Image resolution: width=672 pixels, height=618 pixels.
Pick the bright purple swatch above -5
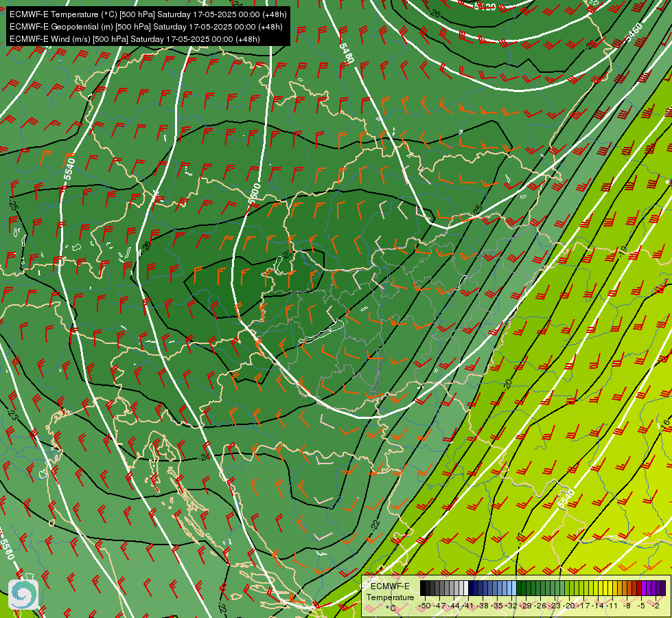click(644, 588)
